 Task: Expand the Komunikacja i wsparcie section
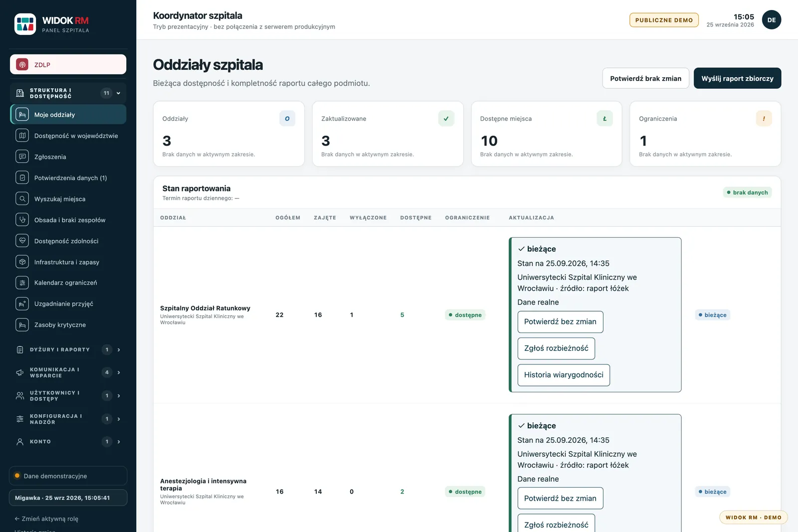click(x=68, y=372)
